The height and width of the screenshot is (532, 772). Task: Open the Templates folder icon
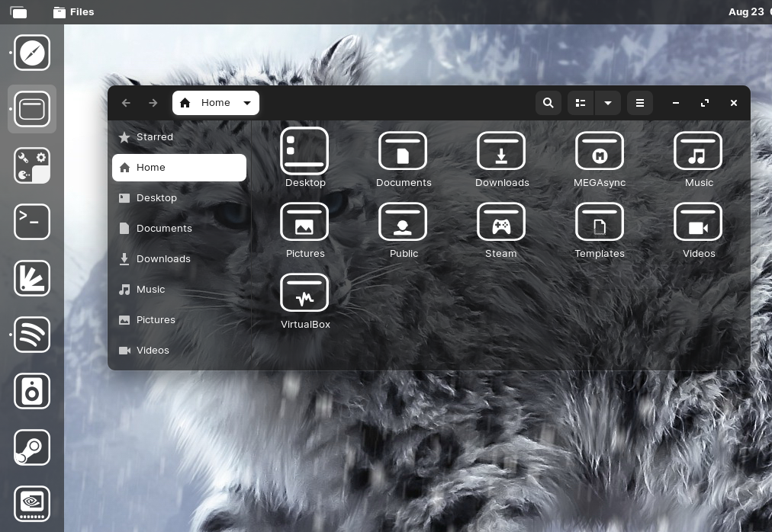pos(600,222)
